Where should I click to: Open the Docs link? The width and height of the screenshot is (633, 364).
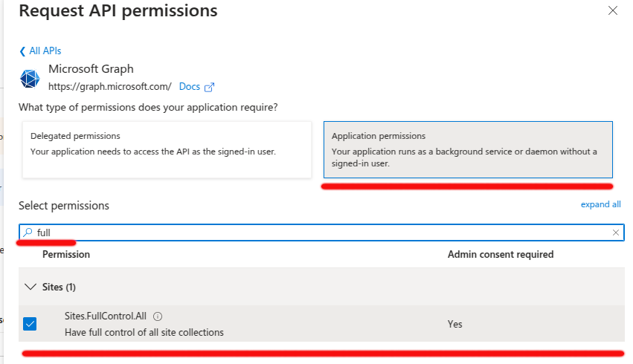190,87
